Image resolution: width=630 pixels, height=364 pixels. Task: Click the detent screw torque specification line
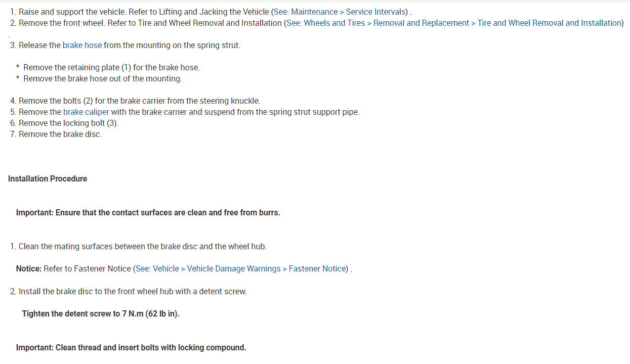(101, 313)
